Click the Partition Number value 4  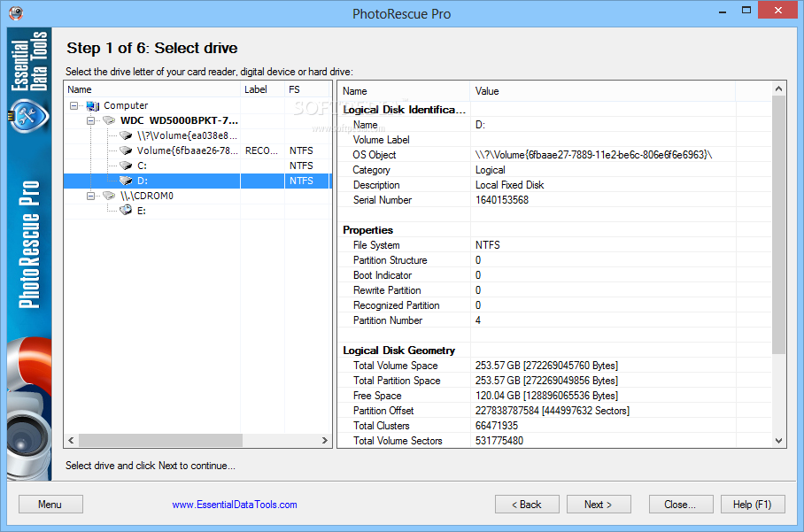coord(478,320)
